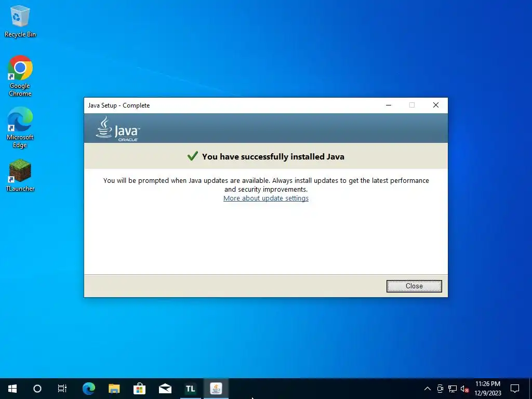This screenshot has height=399, width=532.
Task: Open the Cortana search circle
Action: click(x=37, y=389)
